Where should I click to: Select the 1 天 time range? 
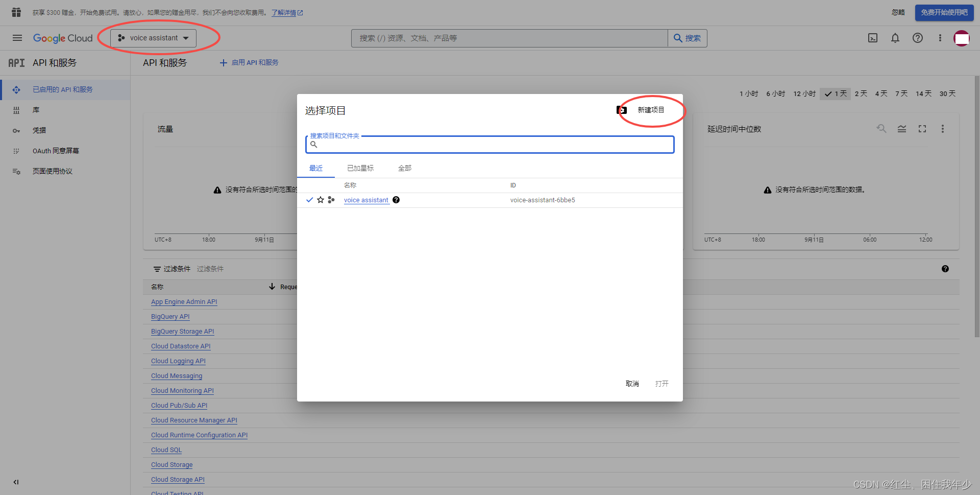pyautogui.click(x=836, y=93)
